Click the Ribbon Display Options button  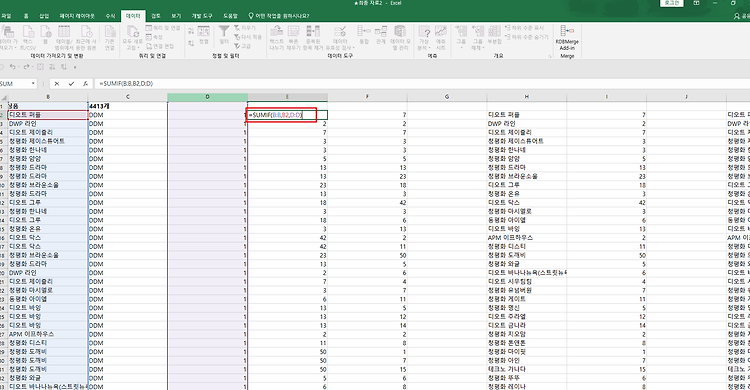tap(696, 3)
